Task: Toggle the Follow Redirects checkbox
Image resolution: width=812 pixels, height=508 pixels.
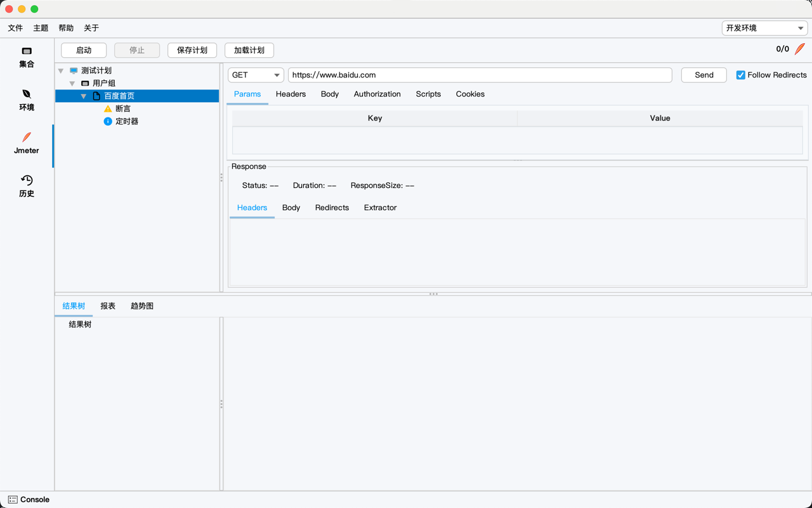Action: point(740,75)
